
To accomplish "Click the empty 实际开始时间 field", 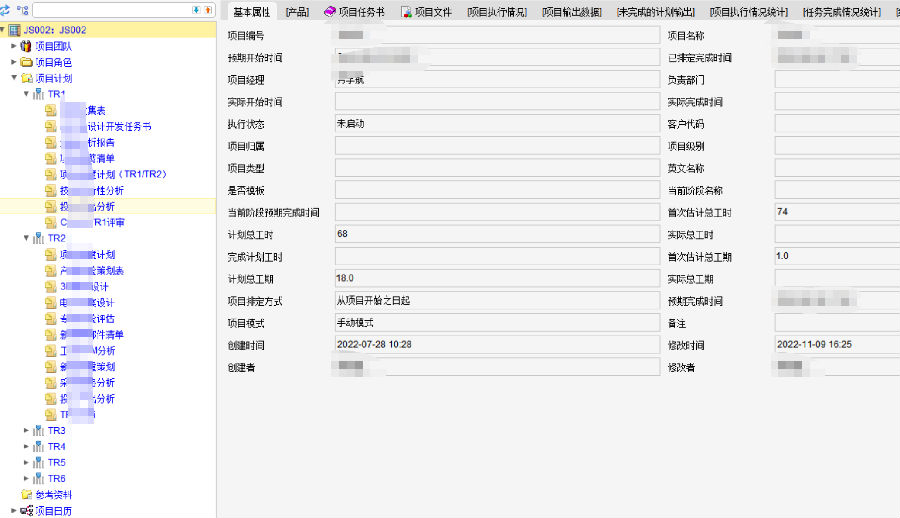I will [x=497, y=102].
